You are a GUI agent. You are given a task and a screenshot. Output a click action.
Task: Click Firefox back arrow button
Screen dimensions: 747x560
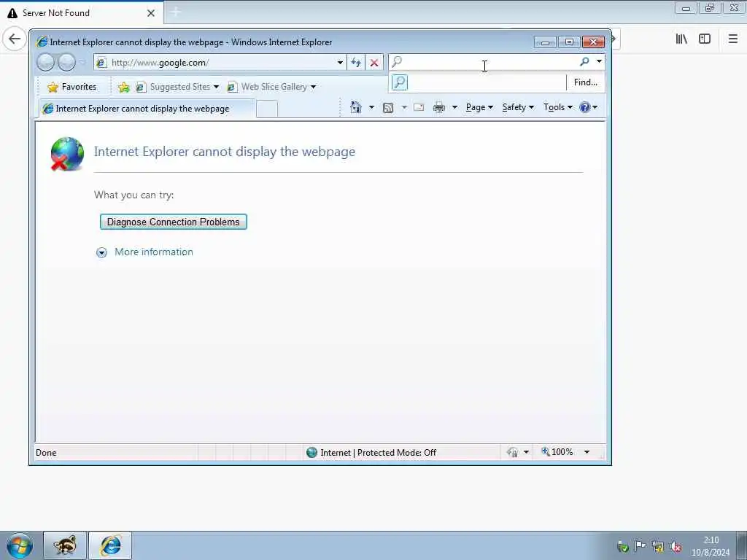pyautogui.click(x=15, y=39)
